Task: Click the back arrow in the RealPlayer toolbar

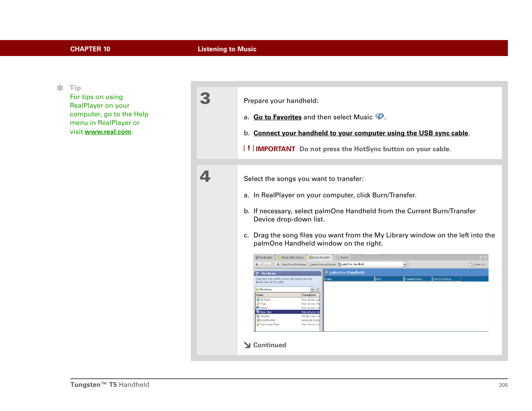Action: [x=257, y=265]
